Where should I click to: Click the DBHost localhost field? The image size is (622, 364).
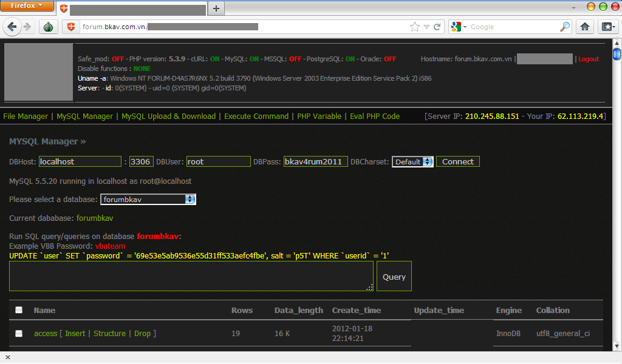80,161
